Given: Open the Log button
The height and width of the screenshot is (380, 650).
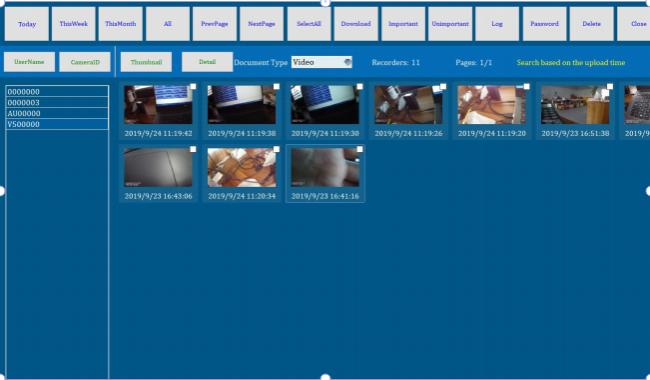Looking at the screenshot, I should click(x=497, y=24).
